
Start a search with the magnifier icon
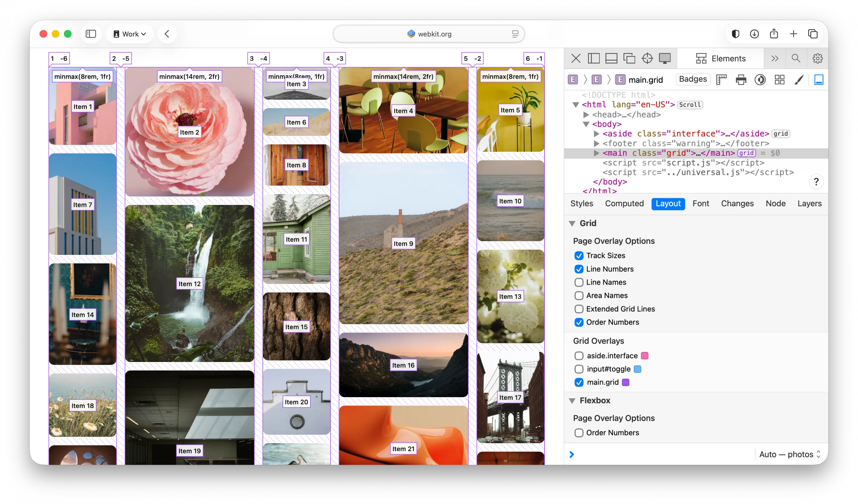[x=796, y=58]
